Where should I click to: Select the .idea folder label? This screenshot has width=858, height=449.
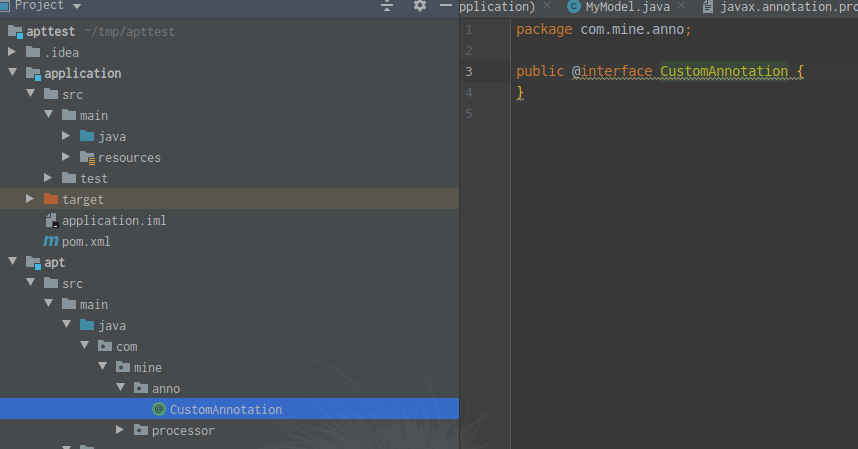(62, 53)
